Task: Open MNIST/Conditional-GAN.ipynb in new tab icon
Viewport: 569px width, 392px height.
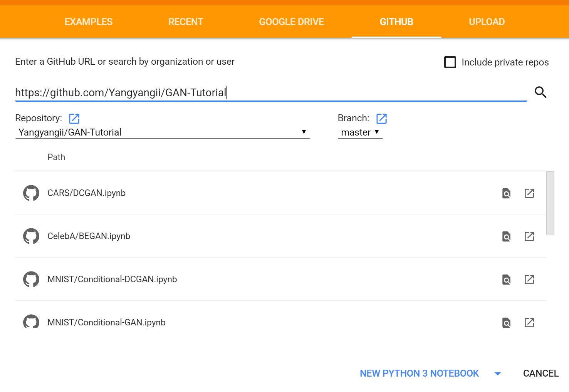Action: [x=529, y=323]
